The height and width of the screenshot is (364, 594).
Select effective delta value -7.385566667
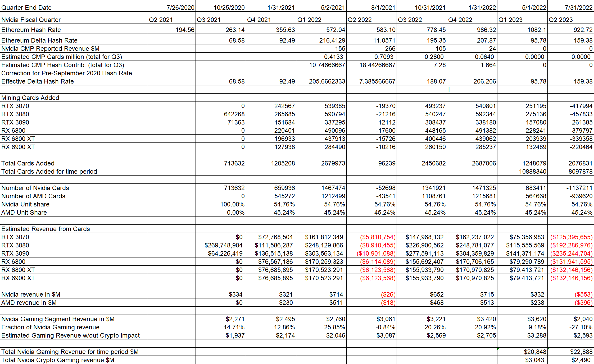coord(371,81)
